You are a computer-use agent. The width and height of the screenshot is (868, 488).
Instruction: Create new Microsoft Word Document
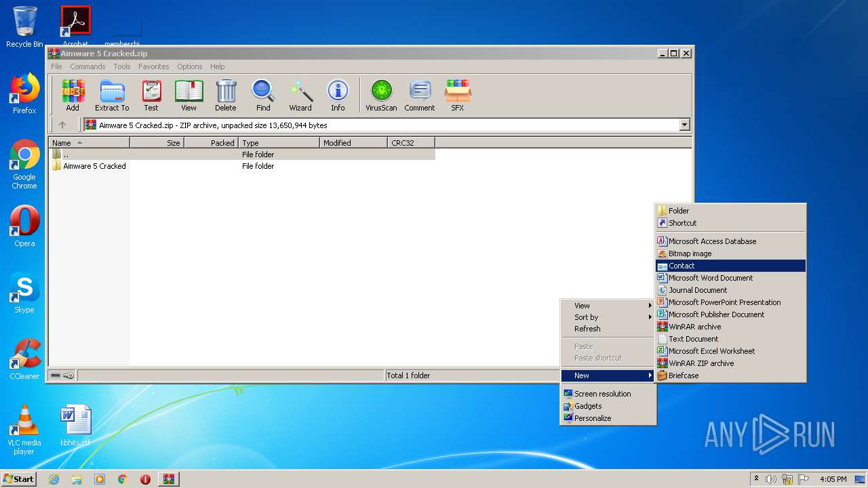click(730, 278)
